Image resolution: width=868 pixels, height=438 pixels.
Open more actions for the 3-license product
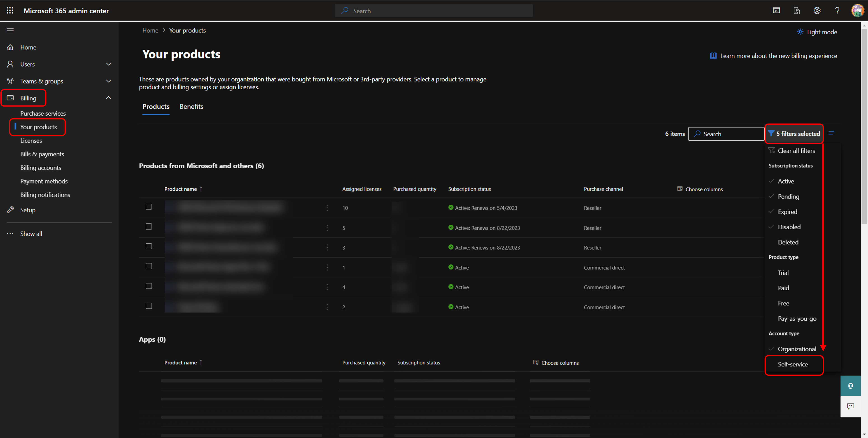327,248
